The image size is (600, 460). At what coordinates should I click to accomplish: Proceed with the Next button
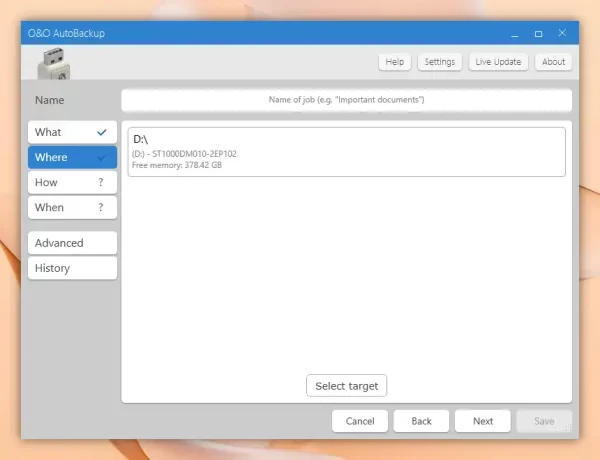pos(483,421)
